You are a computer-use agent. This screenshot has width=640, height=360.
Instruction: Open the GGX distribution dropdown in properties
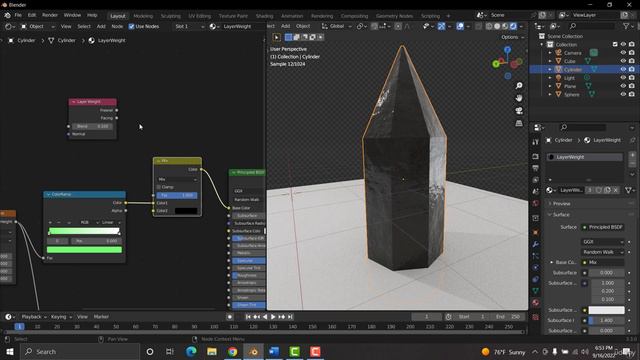pyautogui.click(x=602, y=242)
